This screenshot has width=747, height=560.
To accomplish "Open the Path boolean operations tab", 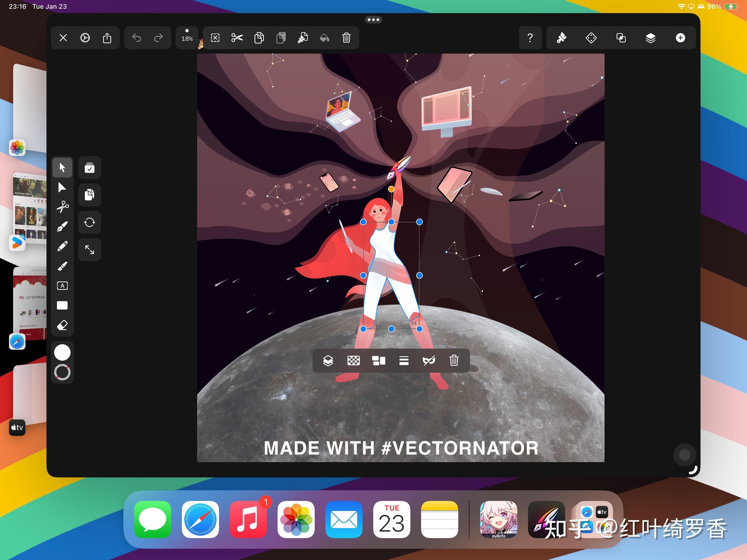I will point(621,38).
